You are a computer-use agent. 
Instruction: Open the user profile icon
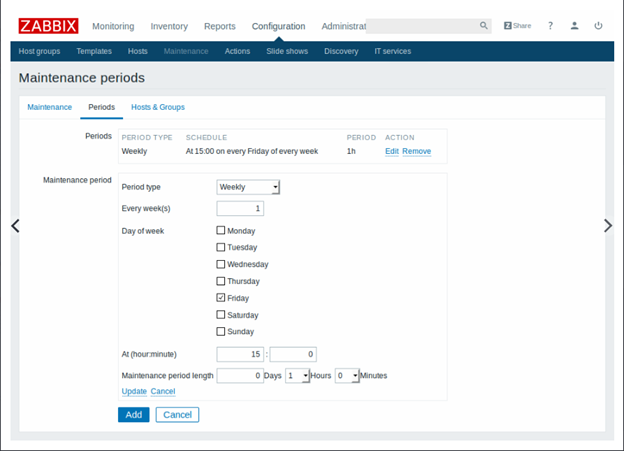574,26
